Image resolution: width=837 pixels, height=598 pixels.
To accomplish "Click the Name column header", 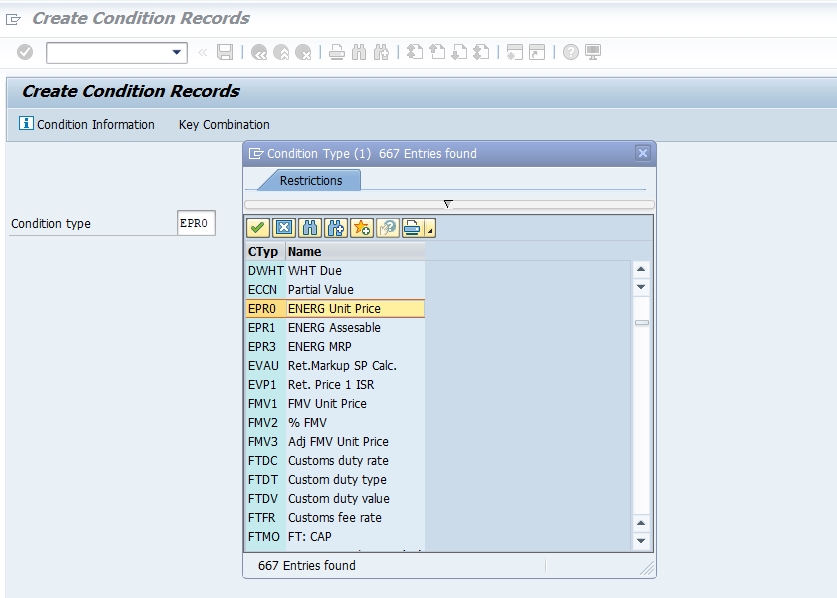I will (356, 251).
